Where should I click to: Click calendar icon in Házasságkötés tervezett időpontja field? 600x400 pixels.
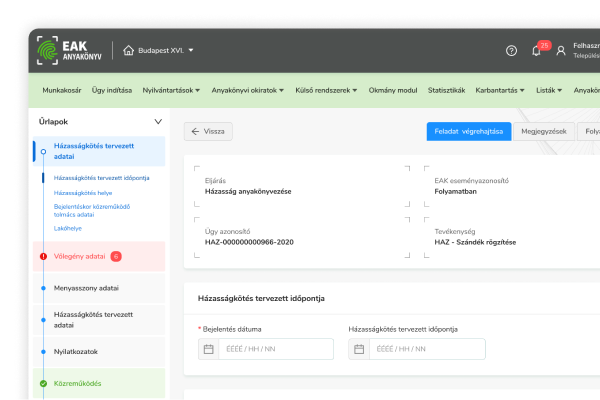(359, 349)
